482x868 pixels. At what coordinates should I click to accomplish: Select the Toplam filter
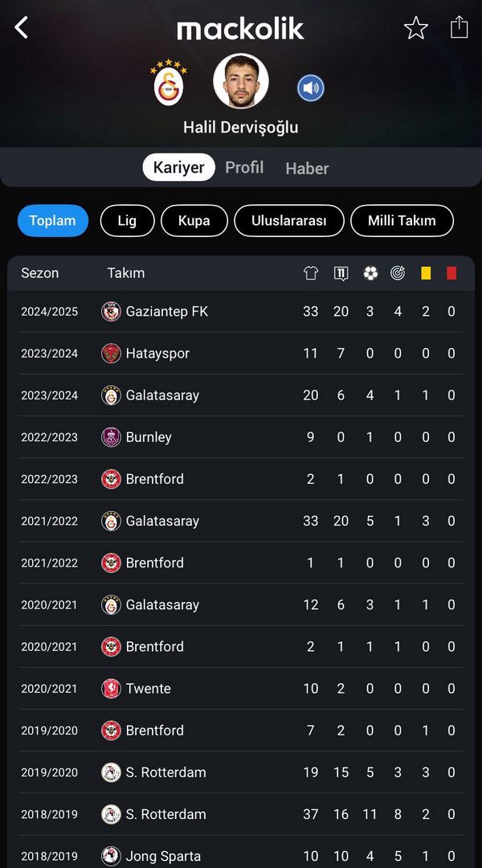coord(53,221)
